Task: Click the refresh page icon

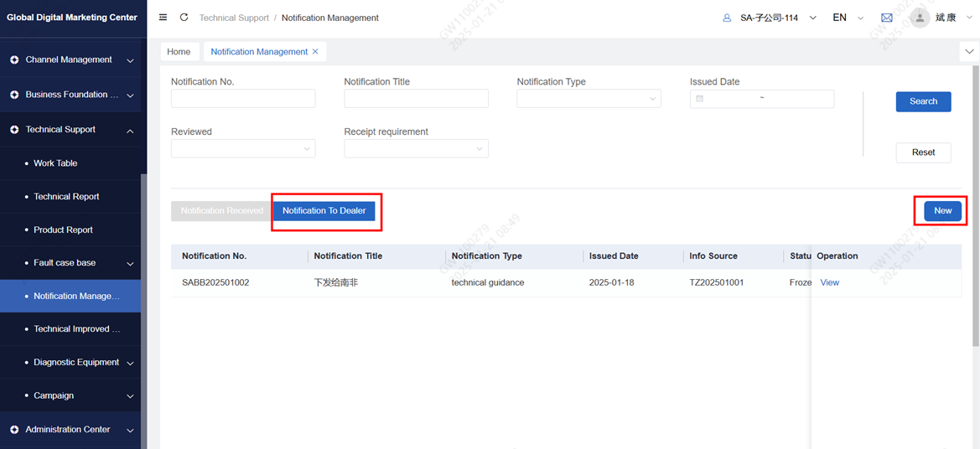Action: pyautogui.click(x=184, y=18)
